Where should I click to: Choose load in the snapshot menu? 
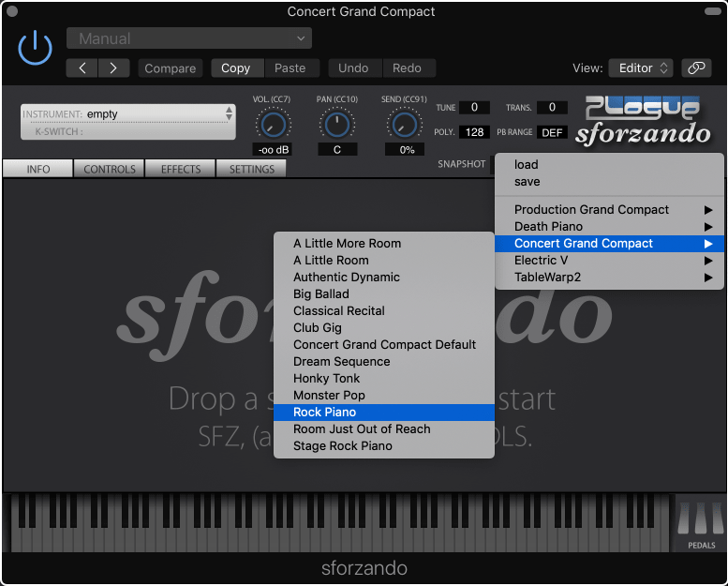point(609,164)
